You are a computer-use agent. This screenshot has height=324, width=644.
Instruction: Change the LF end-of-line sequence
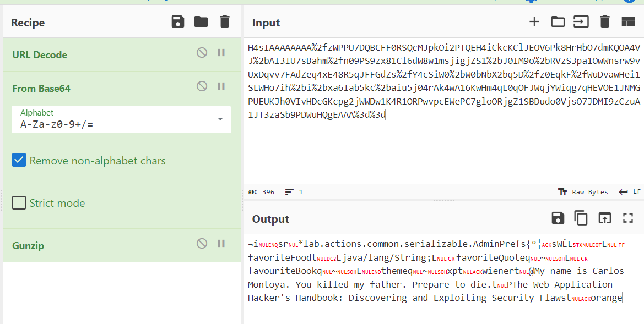(630, 192)
